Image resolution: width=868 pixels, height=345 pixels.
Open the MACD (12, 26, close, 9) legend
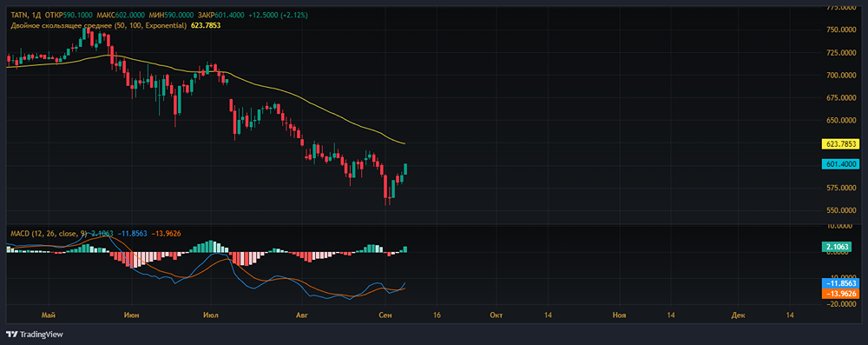click(x=48, y=234)
